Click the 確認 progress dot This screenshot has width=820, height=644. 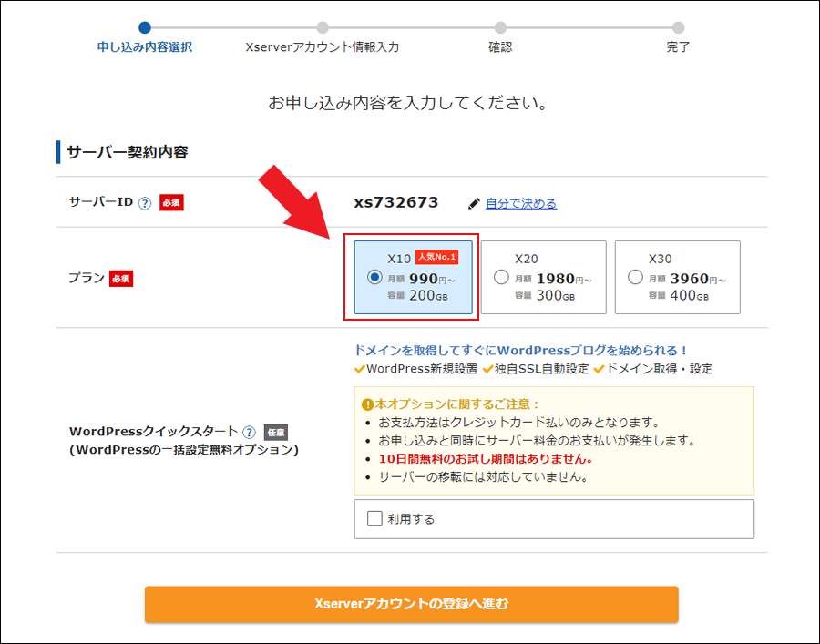click(x=500, y=27)
